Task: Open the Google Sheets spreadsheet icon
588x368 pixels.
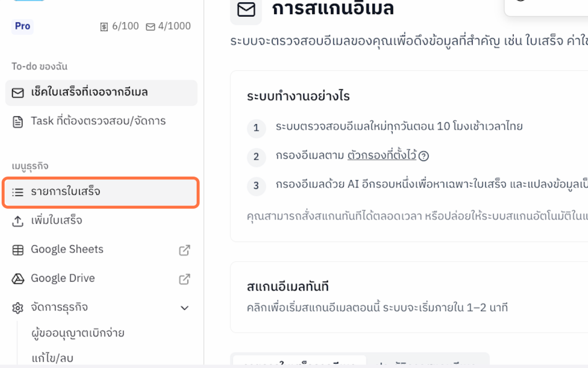Action: click(x=18, y=249)
